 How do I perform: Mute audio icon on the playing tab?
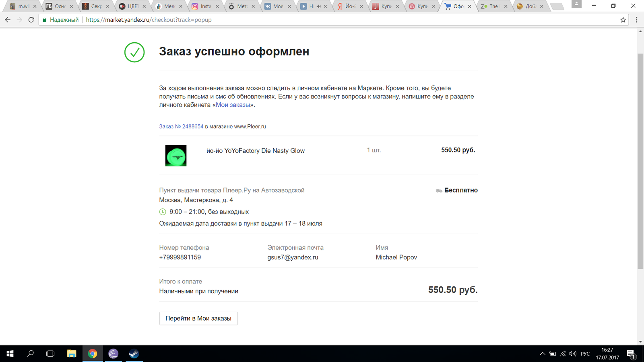(318, 6)
